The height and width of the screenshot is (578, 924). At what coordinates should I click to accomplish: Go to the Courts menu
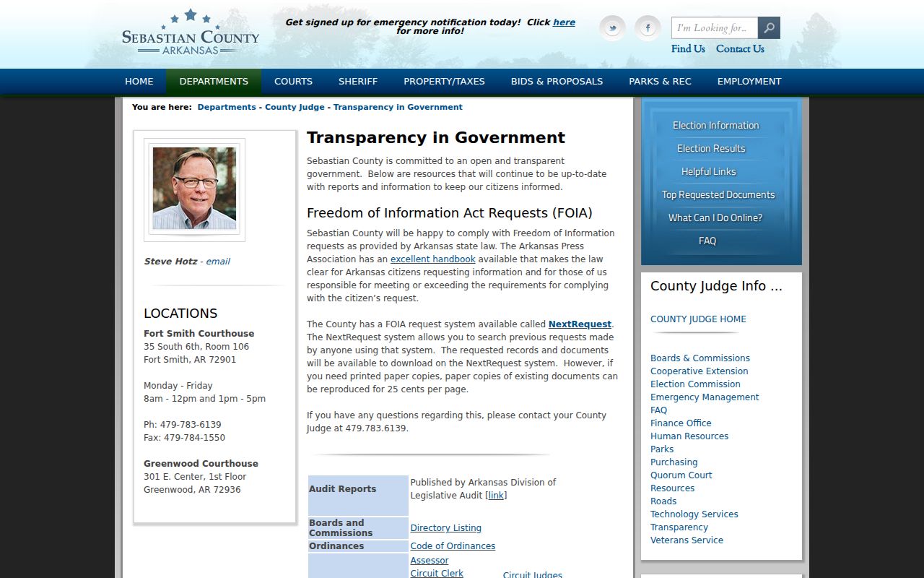293,81
